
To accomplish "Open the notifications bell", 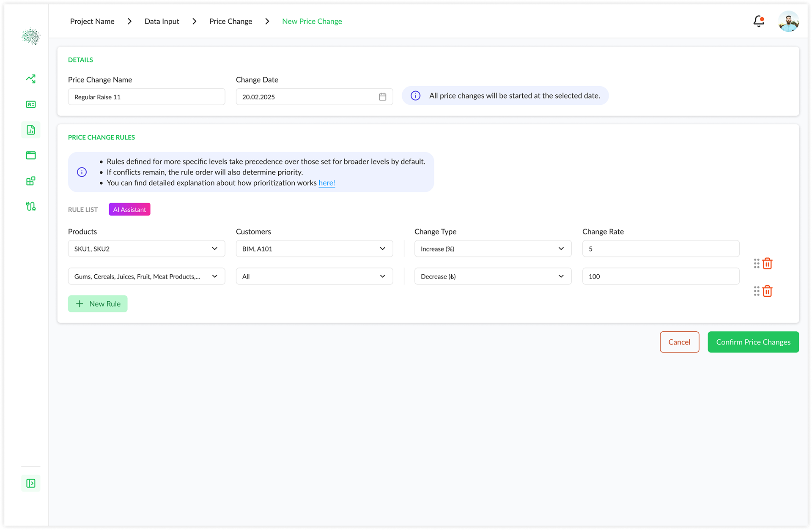I will 759,21.
